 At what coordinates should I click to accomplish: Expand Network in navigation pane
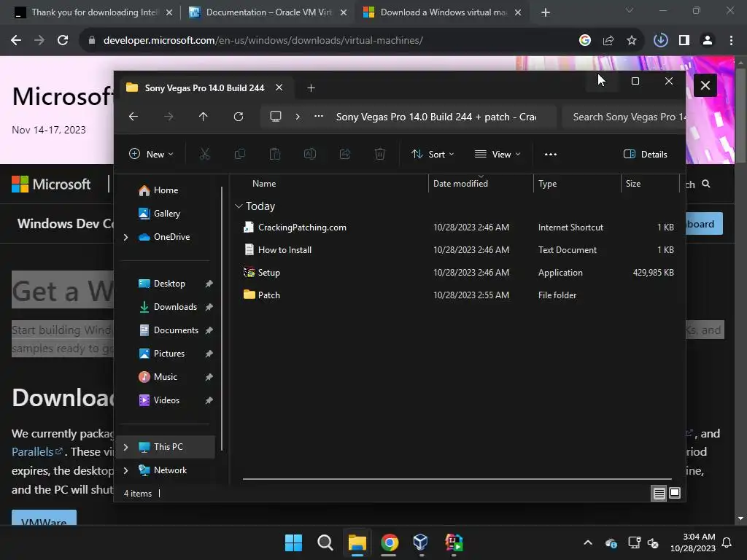(x=125, y=470)
